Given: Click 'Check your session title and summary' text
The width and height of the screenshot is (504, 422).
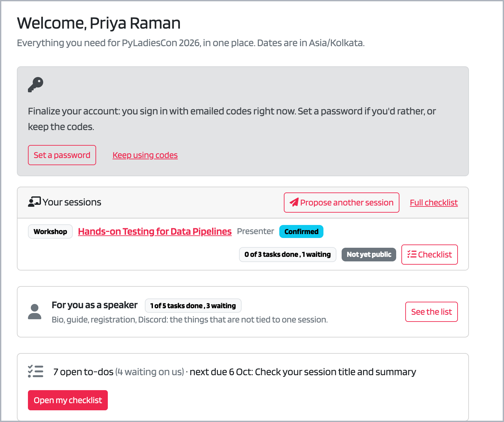Looking at the screenshot, I should pos(335,372).
